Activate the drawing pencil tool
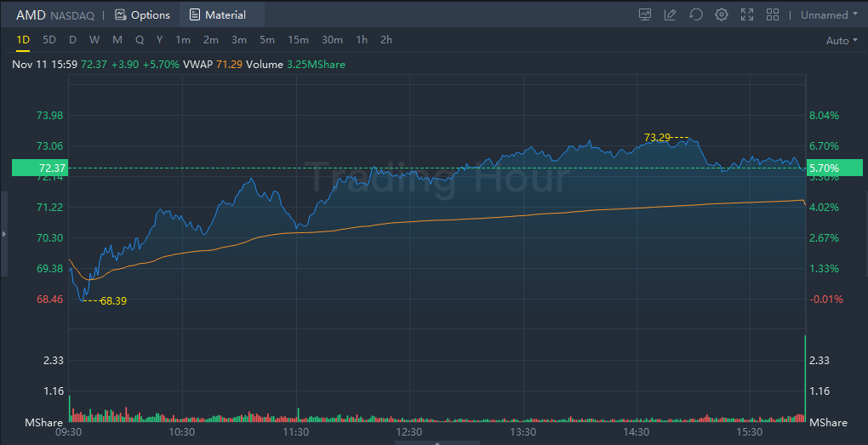Image resolution: width=868 pixels, height=445 pixels. 670,14
